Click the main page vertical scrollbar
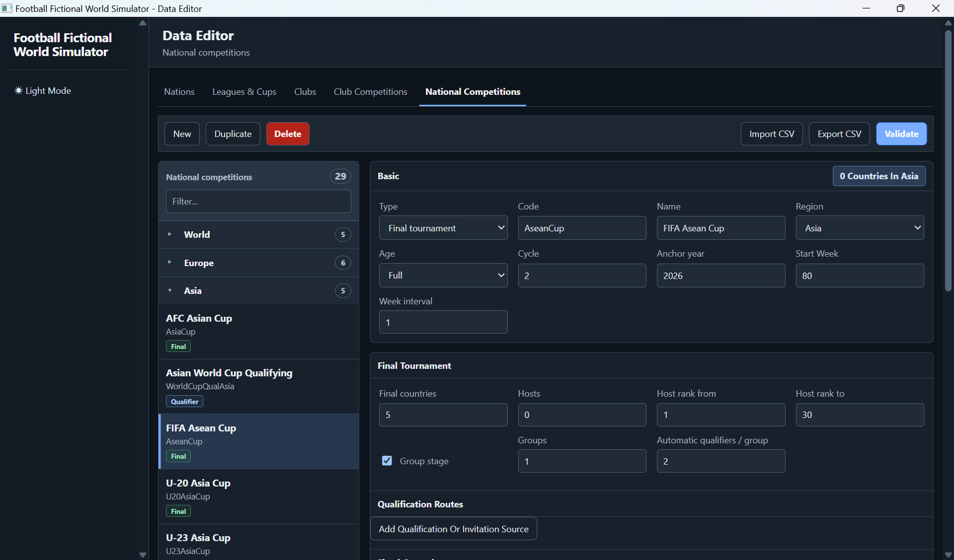 point(948,161)
